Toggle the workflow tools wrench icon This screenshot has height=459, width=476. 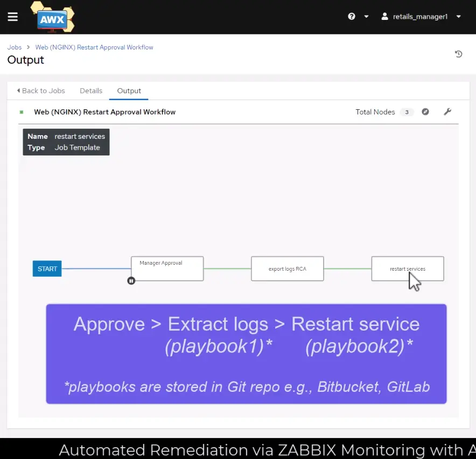(x=447, y=111)
